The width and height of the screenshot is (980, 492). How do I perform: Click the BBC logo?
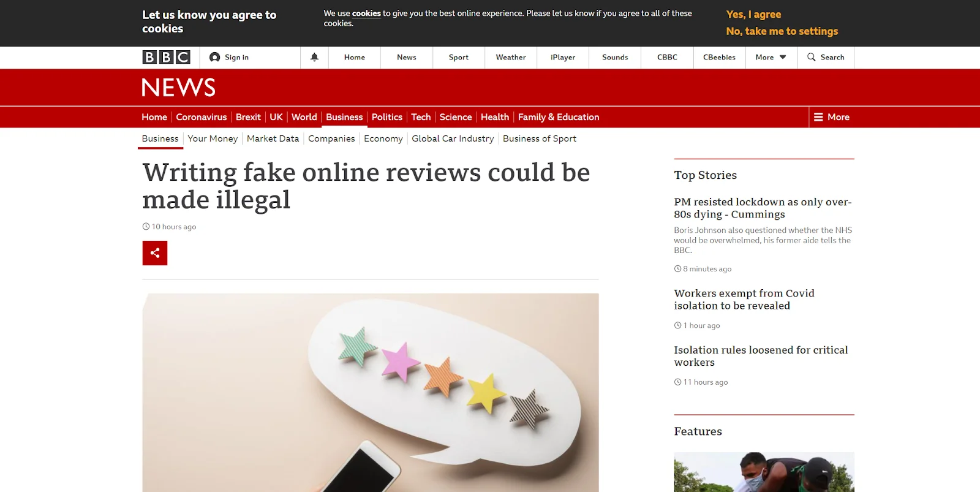(166, 57)
